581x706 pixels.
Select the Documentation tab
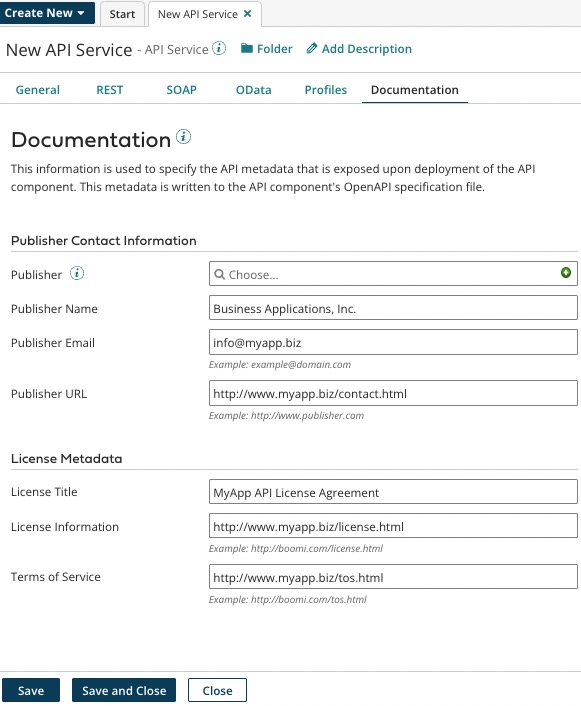coord(415,90)
